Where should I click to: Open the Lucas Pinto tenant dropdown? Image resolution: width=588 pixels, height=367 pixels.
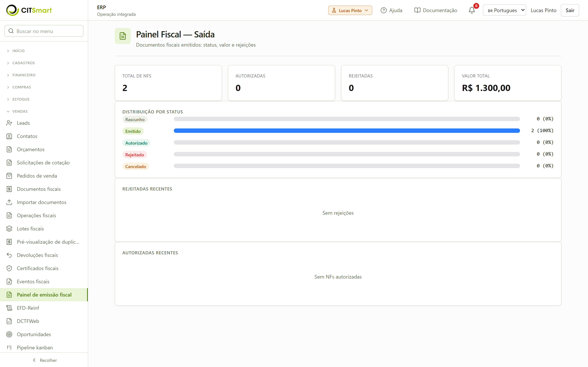[350, 10]
